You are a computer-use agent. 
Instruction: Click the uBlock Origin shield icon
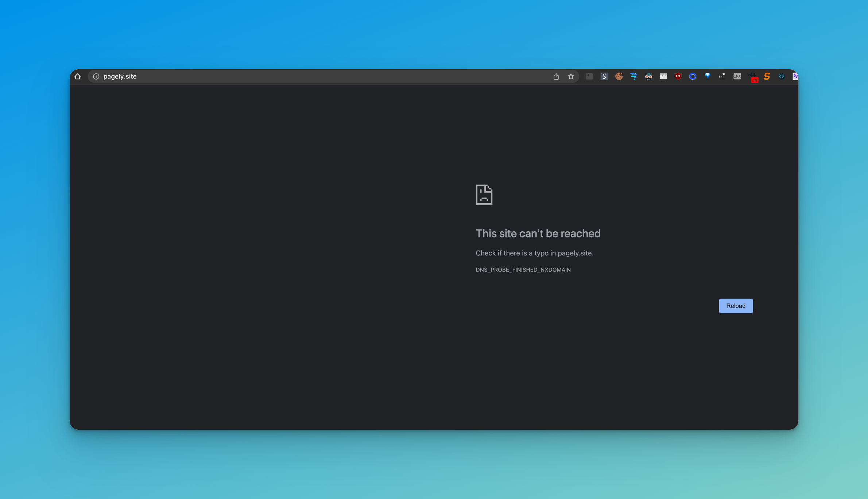tap(678, 76)
